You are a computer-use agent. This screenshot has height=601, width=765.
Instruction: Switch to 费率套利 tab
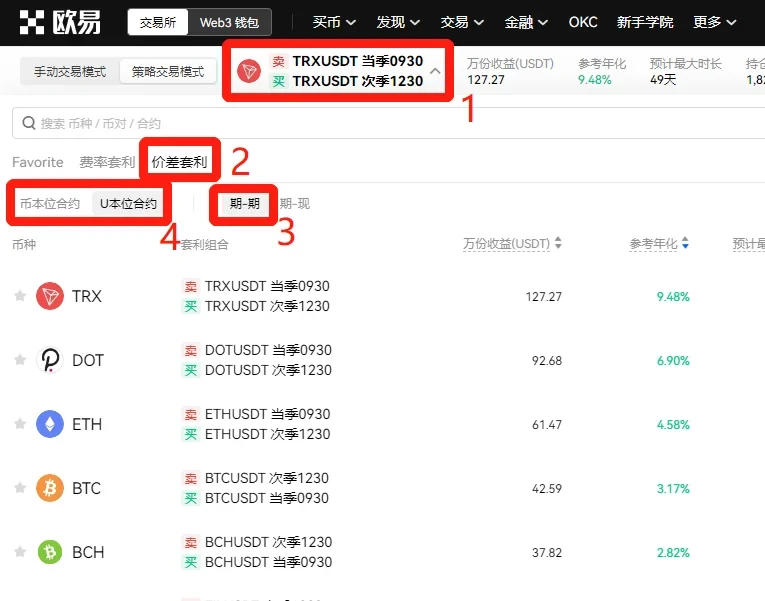pyautogui.click(x=107, y=162)
